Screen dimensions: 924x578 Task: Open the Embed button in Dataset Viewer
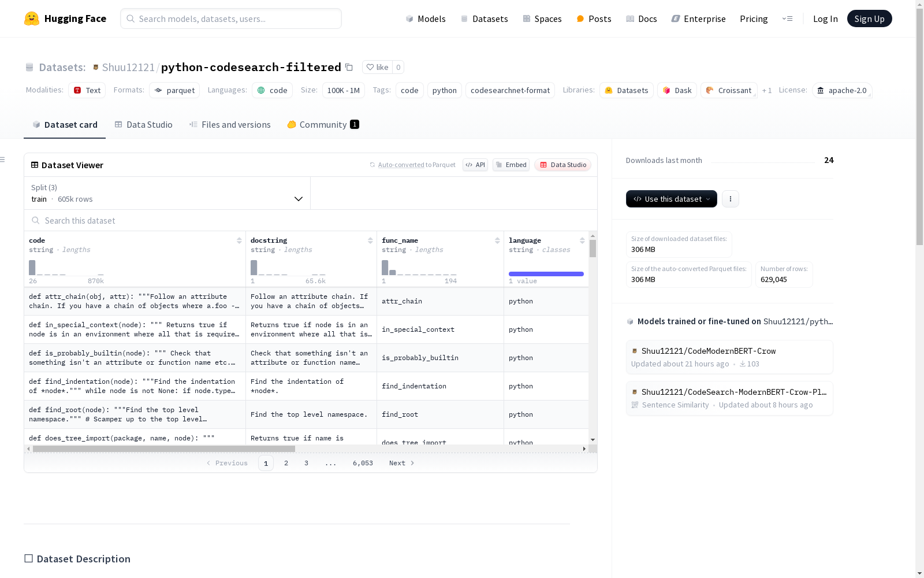coord(511,165)
